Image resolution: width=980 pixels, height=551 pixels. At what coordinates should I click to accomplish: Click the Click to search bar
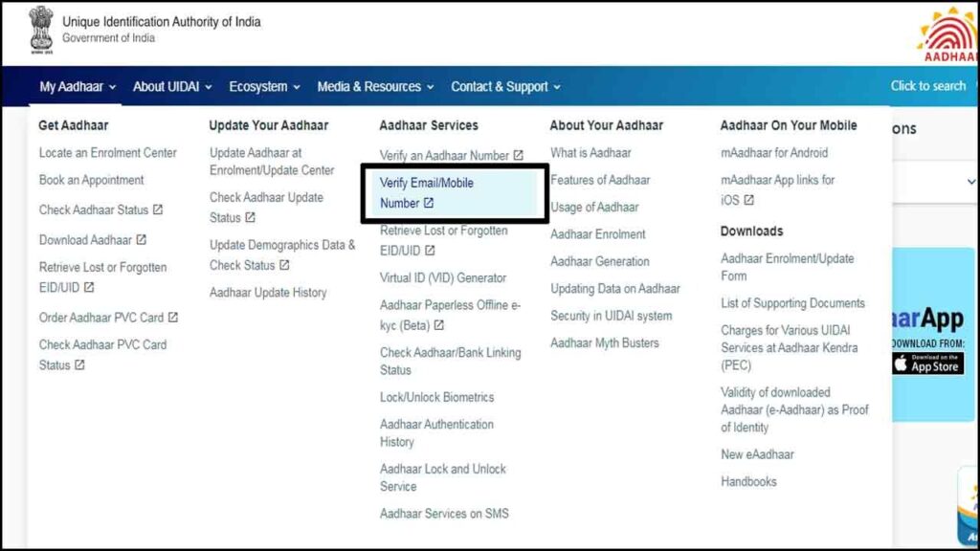[929, 86]
